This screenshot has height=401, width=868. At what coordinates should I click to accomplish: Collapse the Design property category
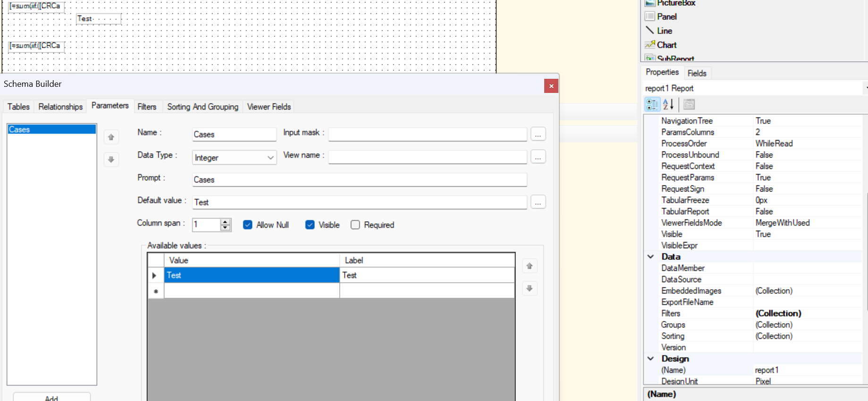[651, 359]
